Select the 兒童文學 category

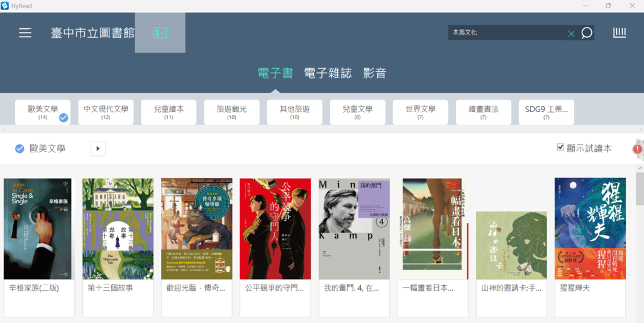tap(357, 112)
